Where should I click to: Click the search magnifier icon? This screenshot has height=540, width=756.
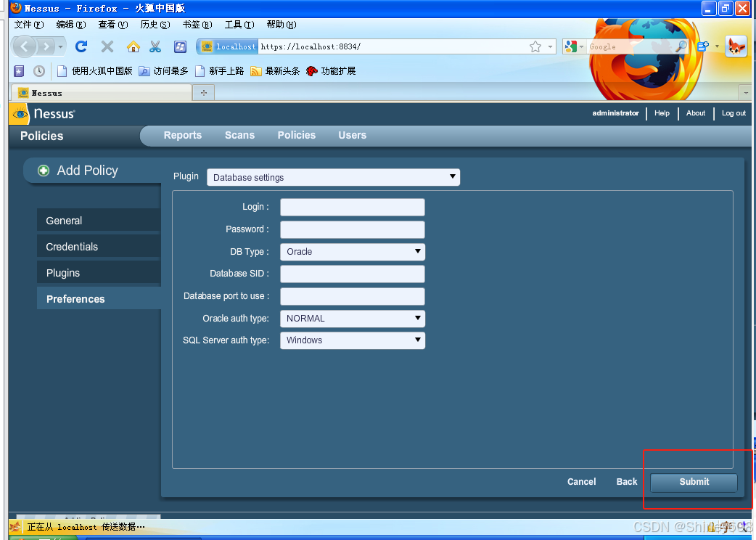681,46
